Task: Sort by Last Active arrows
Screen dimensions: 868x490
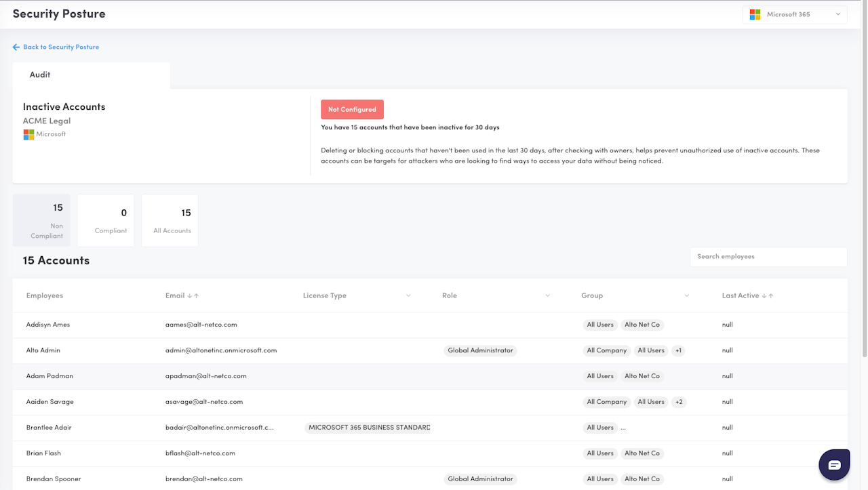Action: tap(768, 296)
